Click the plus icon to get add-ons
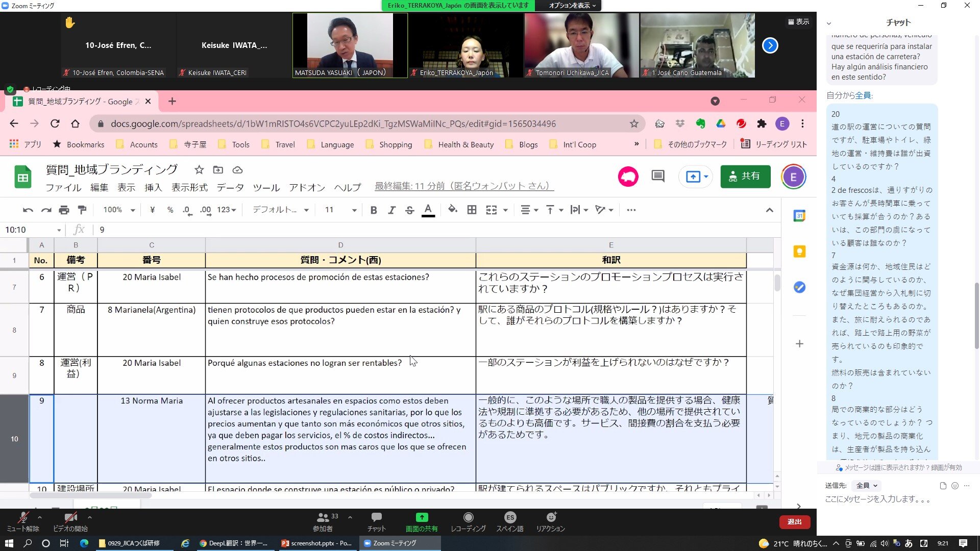This screenshot has width=980, height=551. [x=799, y=344]
